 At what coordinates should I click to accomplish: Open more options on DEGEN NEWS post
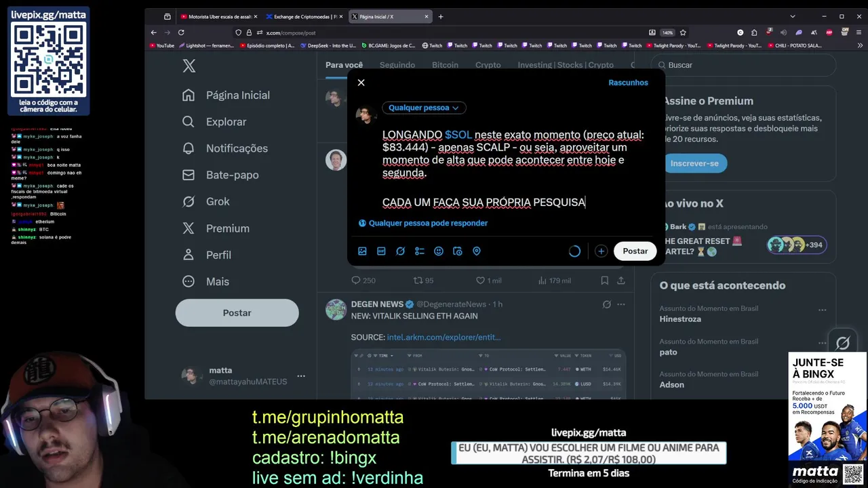click(620, 304)
